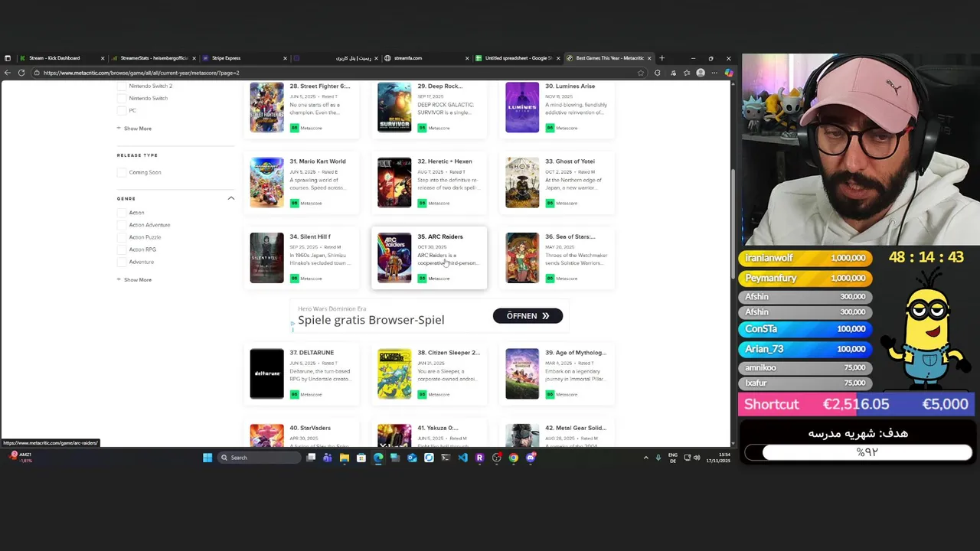Launch Microsoft Store from the taskbar

tap(361, 458)
